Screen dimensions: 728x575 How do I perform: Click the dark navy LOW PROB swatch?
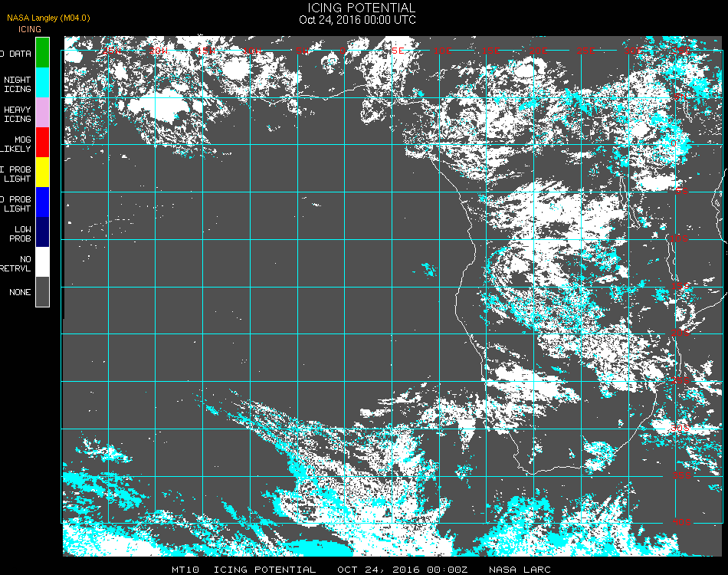pyautogui.click(x=42, y=232)
